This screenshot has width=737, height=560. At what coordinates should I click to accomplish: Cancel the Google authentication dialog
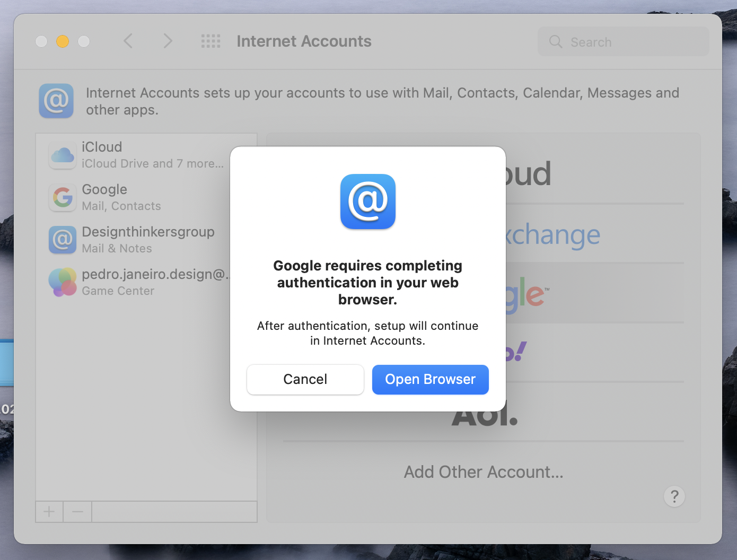[305, 380]
